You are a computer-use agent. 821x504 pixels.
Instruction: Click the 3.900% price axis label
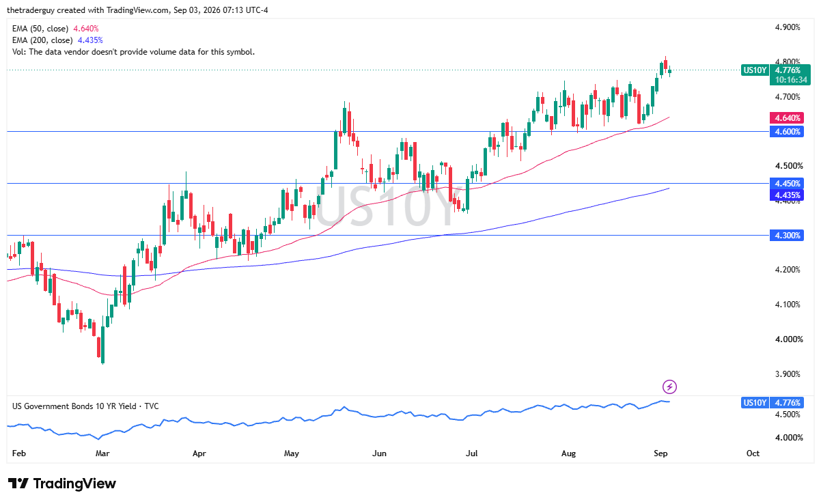pyautogui.click(x=788, y=374)
